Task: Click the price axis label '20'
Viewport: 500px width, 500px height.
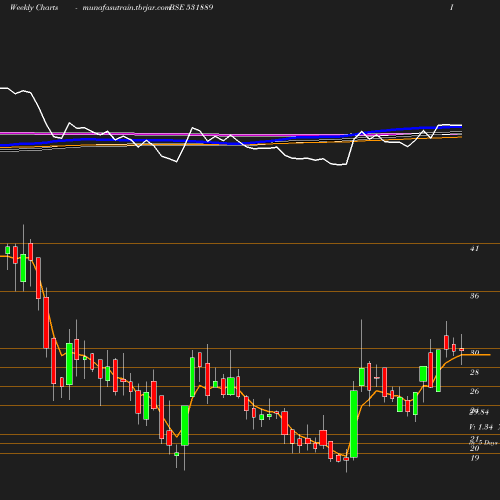Action: coord(474,449)
